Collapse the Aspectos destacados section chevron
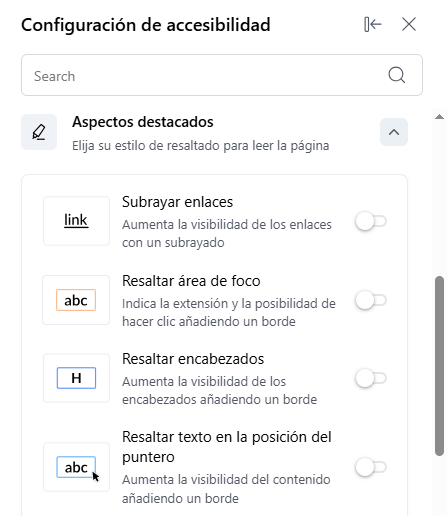Screen dimensions: 447x516 point(394,132)
